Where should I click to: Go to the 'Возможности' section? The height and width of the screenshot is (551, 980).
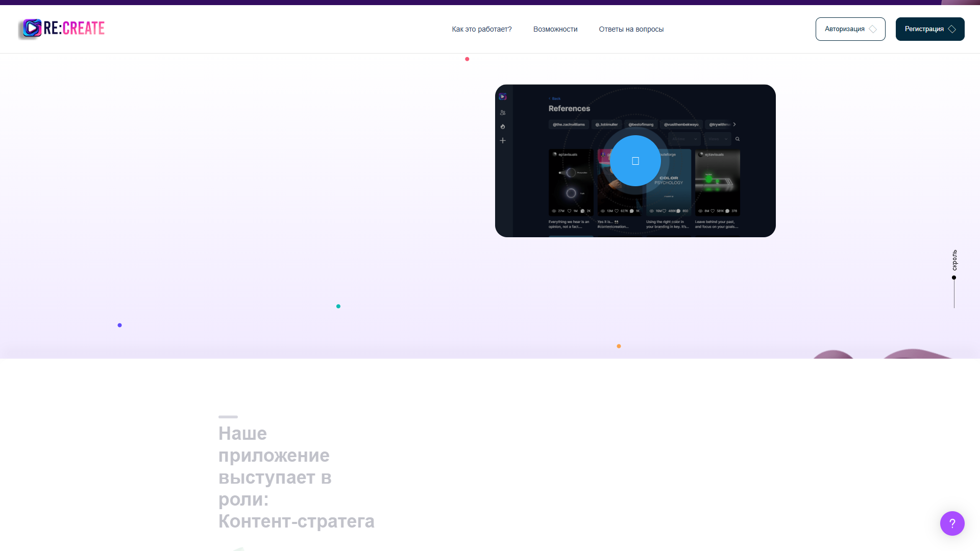(555, 29)
